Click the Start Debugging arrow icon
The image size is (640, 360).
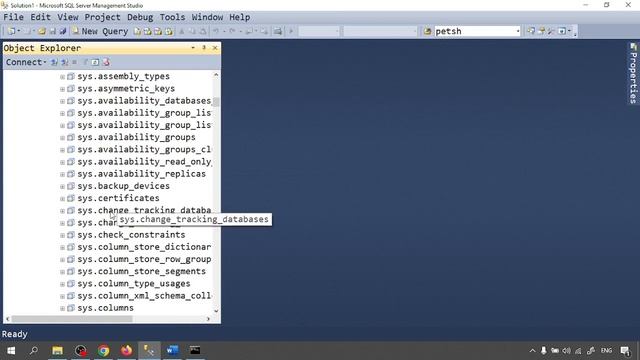click(x=291, y=31)
